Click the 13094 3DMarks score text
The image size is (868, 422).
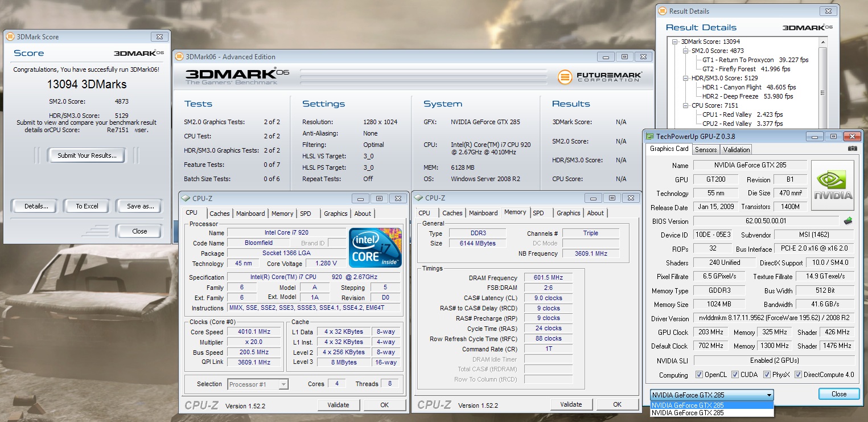pos(87,85)
